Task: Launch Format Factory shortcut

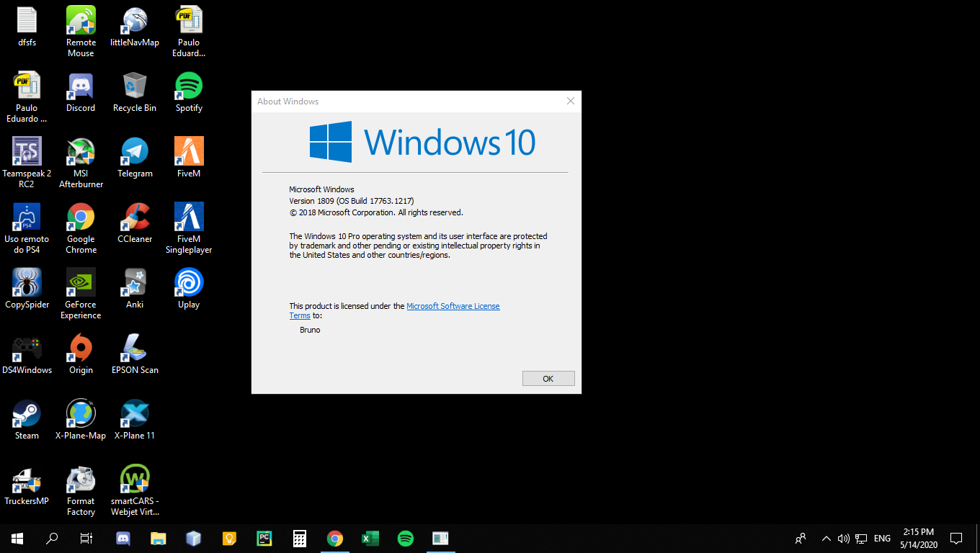Action: pos(81,490)
